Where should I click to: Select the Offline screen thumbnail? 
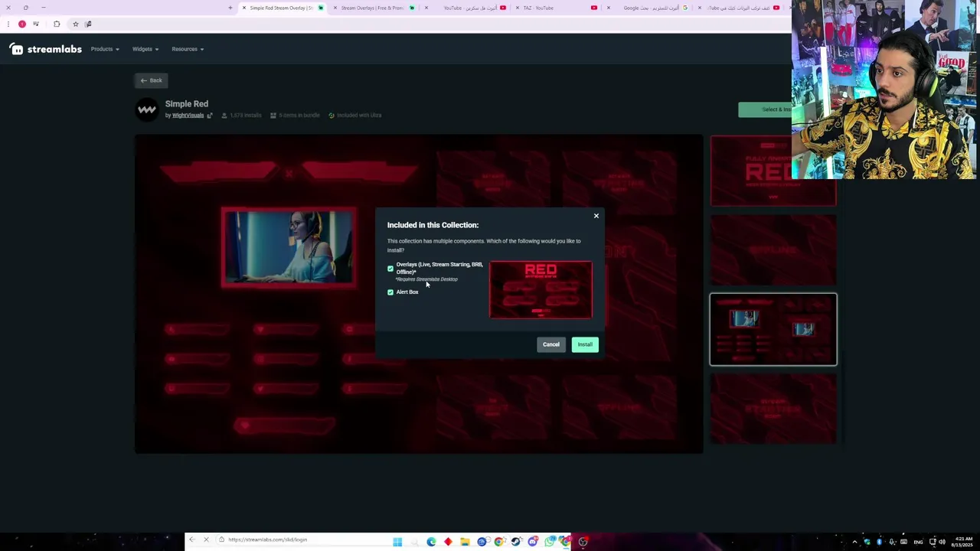coord(773,249)
